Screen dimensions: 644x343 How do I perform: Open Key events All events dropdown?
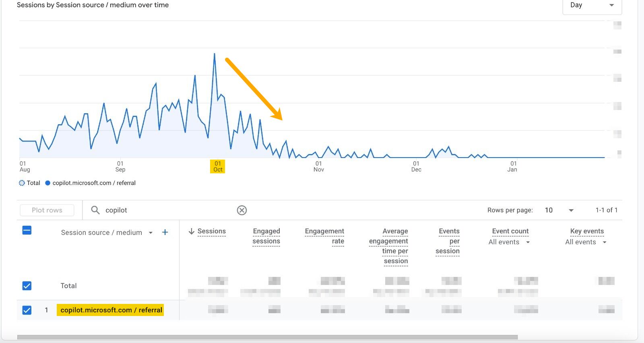coord(604,242)
